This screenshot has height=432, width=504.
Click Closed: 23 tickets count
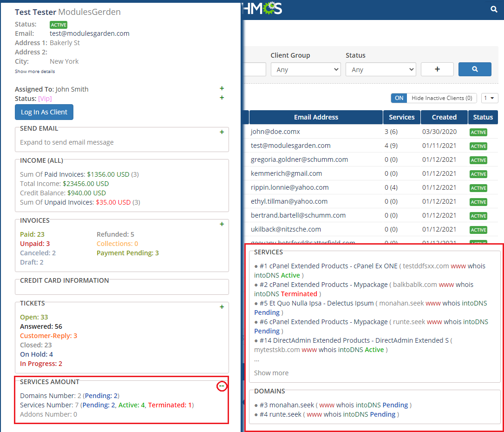point(36,345)
